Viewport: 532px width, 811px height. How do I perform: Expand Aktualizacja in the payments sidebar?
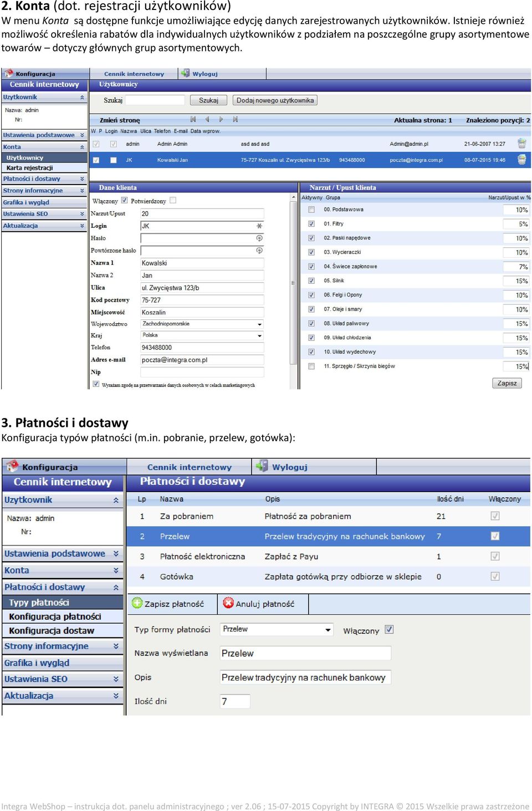point(116,696)
